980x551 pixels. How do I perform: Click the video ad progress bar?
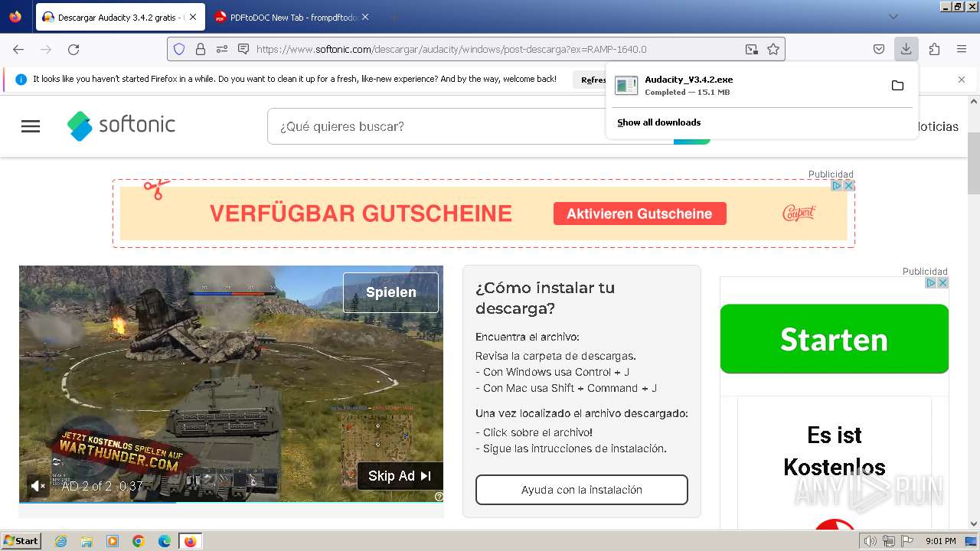tap(231, 502)
